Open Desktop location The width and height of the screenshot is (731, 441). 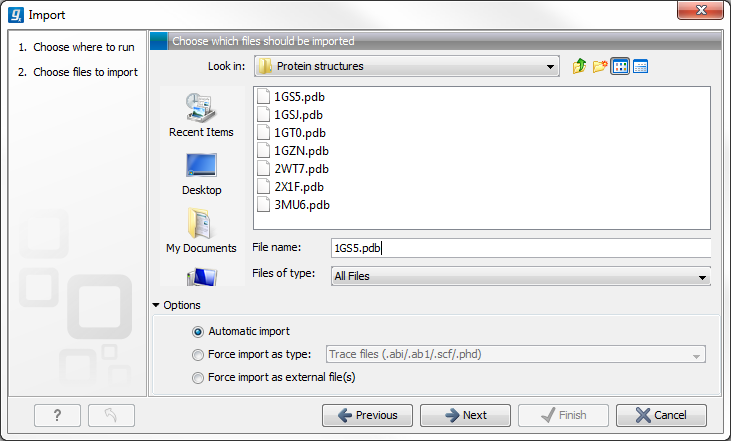201,174
